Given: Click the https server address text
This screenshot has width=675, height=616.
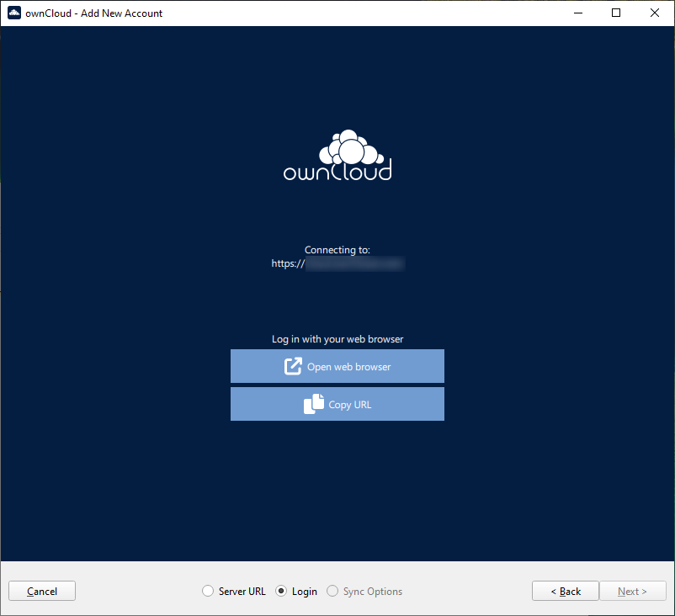Looking at the screenshot, I should 337,263.
